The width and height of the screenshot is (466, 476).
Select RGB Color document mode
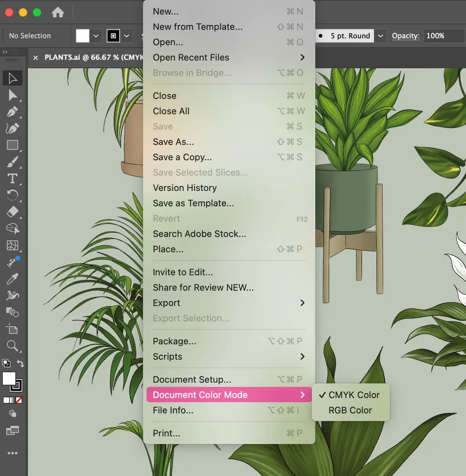[x=350, y=410]
